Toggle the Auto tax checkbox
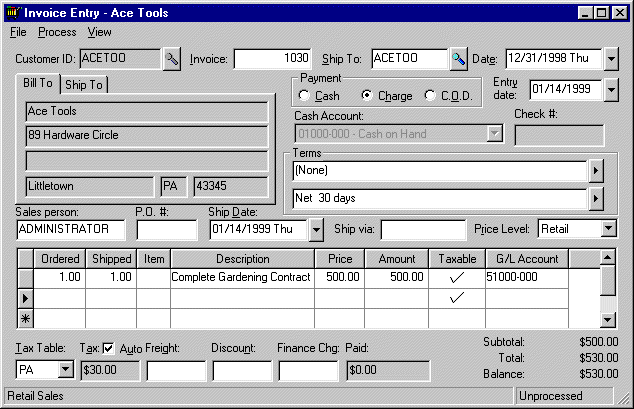 pos(109,348)
